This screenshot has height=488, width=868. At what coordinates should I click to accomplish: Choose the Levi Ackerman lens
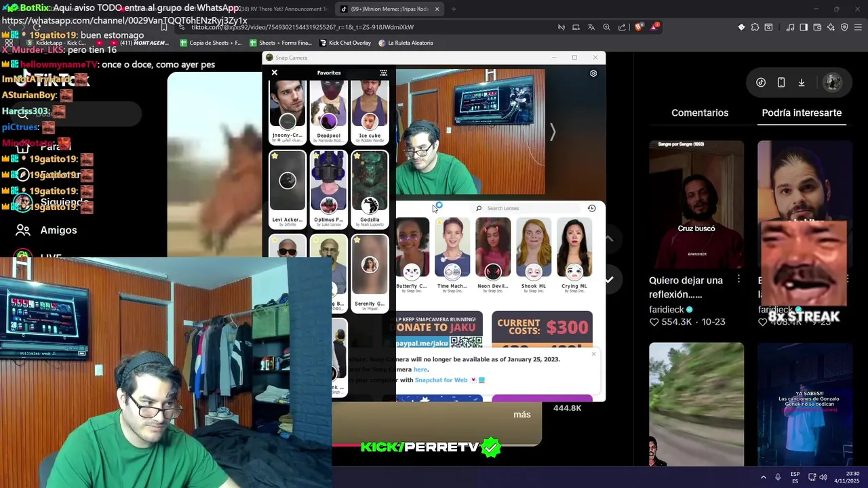pyautogui.click(x=288, y=189)
